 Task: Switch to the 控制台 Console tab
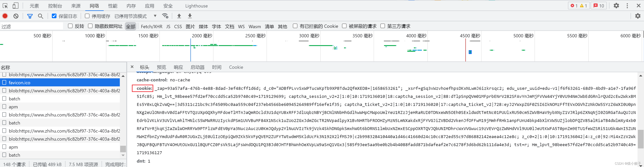click(55, 6)
